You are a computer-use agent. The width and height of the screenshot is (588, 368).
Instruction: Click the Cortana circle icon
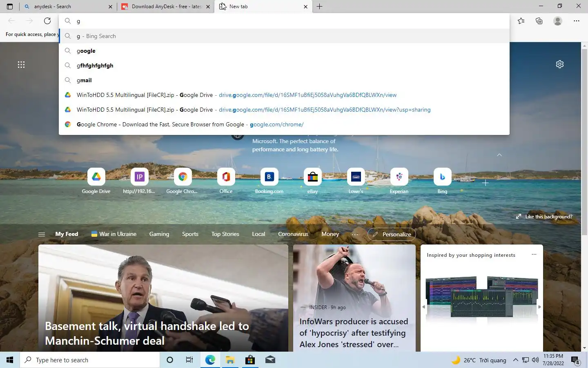coord(170,360)
